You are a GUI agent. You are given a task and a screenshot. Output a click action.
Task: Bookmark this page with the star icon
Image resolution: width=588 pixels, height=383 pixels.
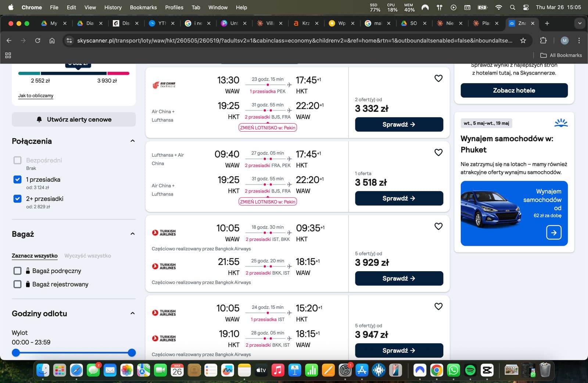523,40
